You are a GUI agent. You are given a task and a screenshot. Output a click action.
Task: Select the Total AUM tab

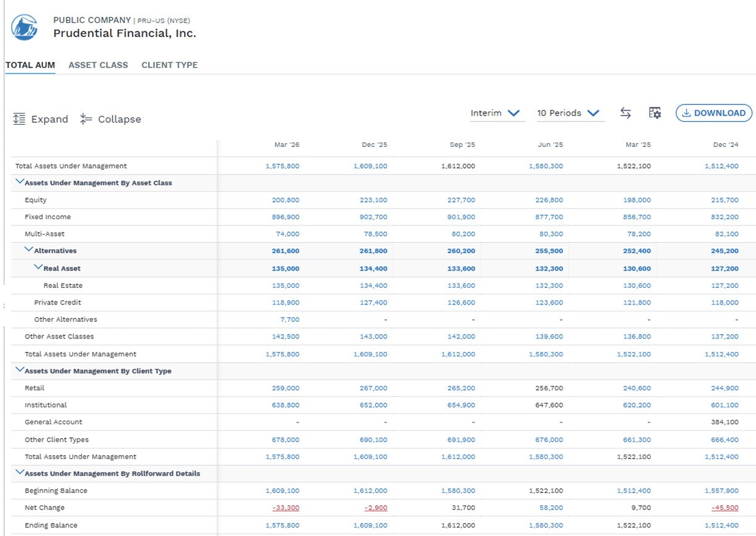pyautogui.click(x=30, y=65)
